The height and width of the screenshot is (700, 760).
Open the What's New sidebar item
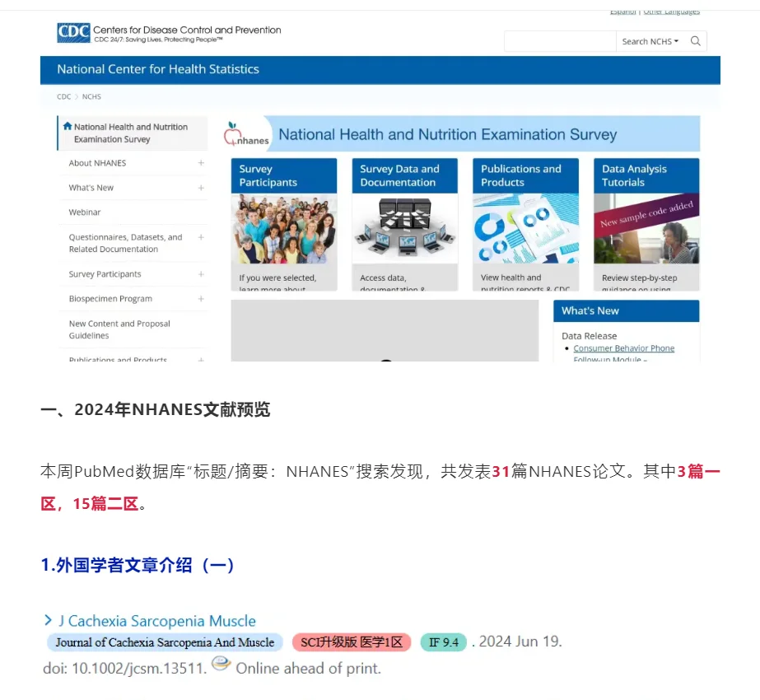point(91,188)
